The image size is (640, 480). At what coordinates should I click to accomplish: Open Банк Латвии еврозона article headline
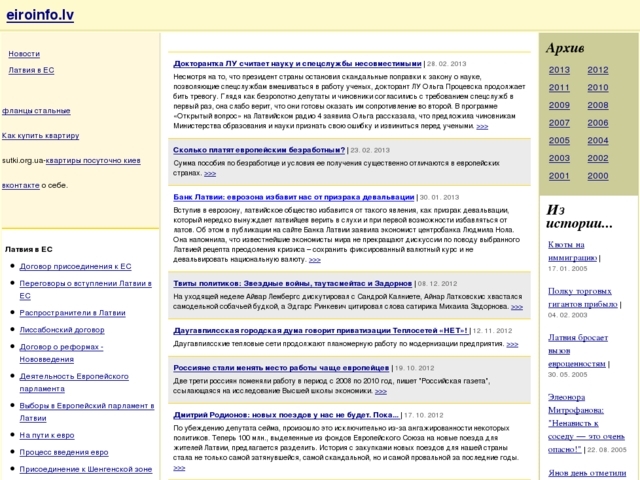pos(294,197)
